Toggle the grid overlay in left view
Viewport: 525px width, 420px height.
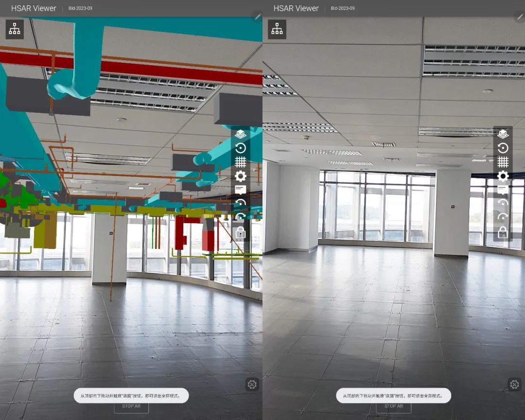pos(241,162)
